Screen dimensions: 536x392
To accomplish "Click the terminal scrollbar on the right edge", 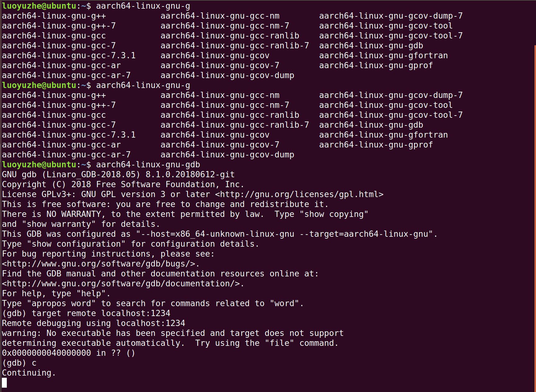I will click(x=534, y=217).
